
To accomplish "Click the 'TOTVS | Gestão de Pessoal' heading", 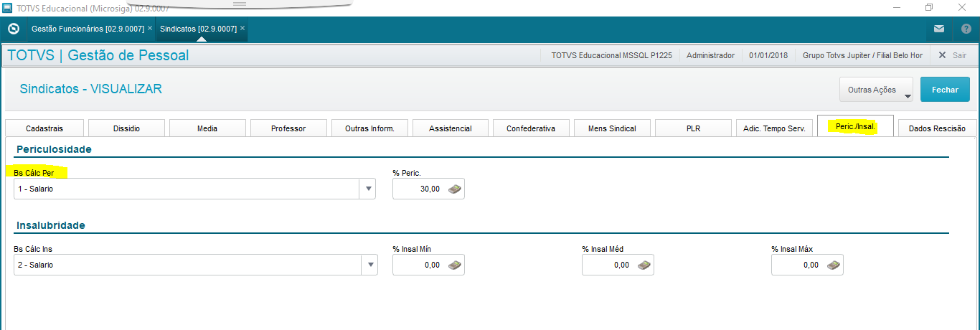I will [98, 55].
